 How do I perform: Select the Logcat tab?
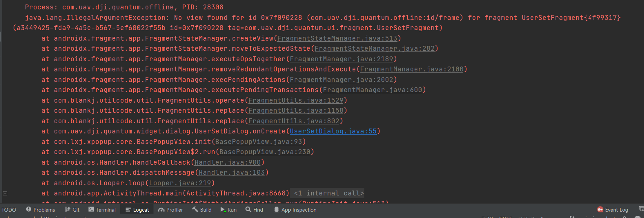pyautogui.click(x=137, y=210)
